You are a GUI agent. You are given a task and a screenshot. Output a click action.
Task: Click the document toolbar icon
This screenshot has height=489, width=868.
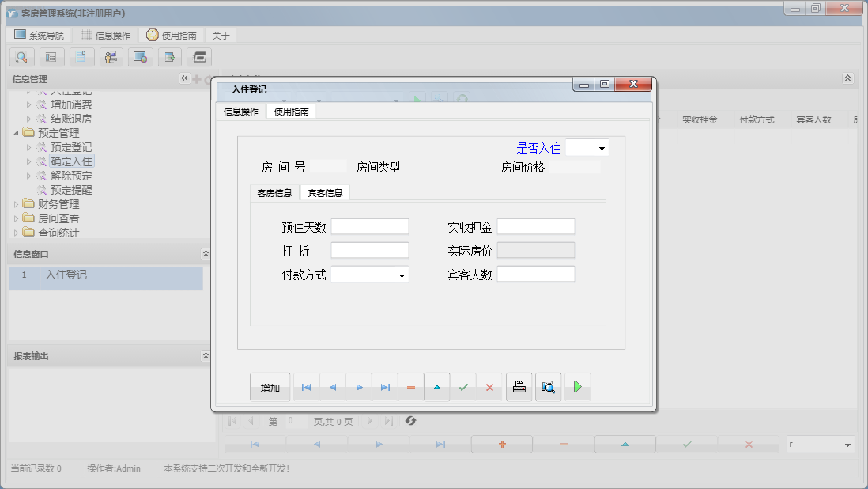click(81, 57)
